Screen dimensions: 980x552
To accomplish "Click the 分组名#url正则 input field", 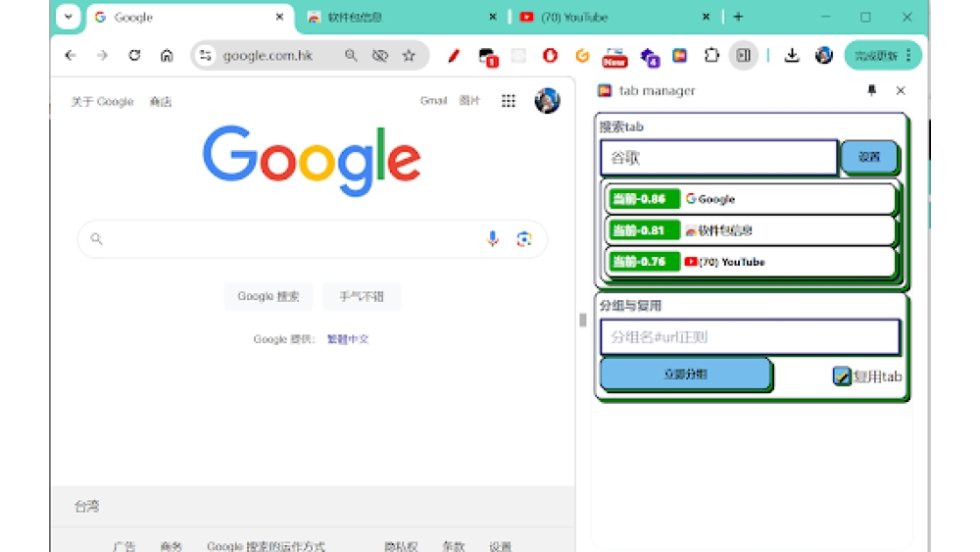I will point(750,337).
